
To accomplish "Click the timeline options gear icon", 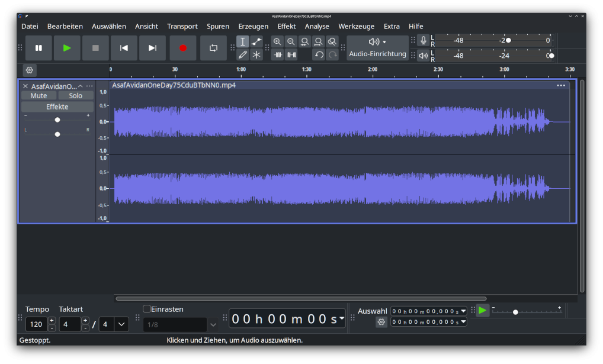I will coord(30,70).
